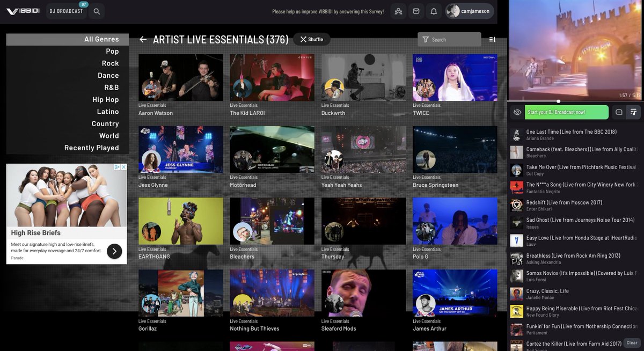Open the Gorillaz thumbnail

(x=181, y=293)
